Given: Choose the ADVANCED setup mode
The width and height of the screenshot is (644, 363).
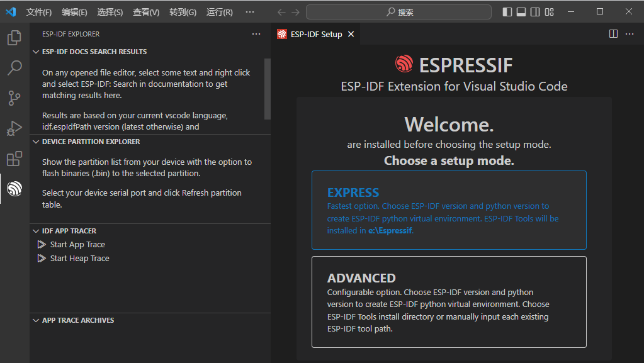Looking at the screenshot, I should 449,302.
